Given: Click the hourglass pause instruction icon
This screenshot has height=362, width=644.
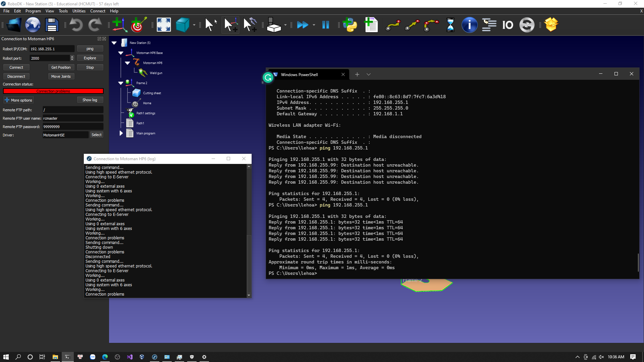Looking at the screenshot, I should point(450,25).
